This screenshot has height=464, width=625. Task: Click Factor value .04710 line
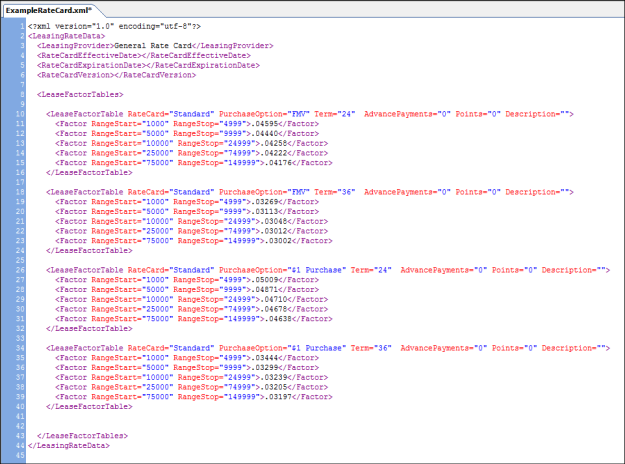(x=192, y=300)
